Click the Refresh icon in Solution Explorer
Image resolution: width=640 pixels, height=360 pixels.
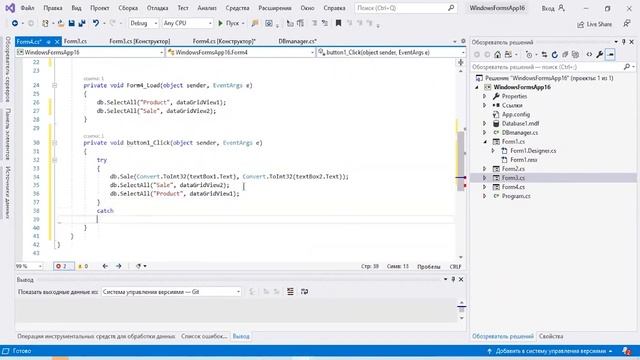554,54
